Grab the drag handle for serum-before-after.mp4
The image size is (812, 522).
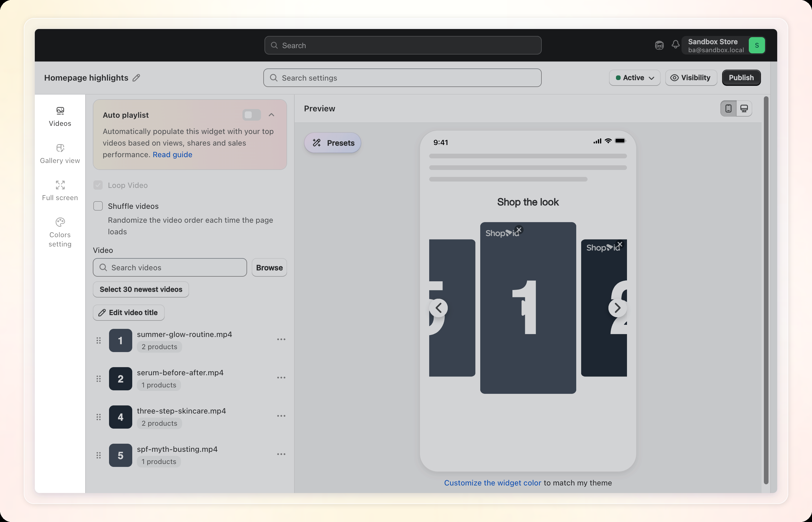[x=99, y=379]
